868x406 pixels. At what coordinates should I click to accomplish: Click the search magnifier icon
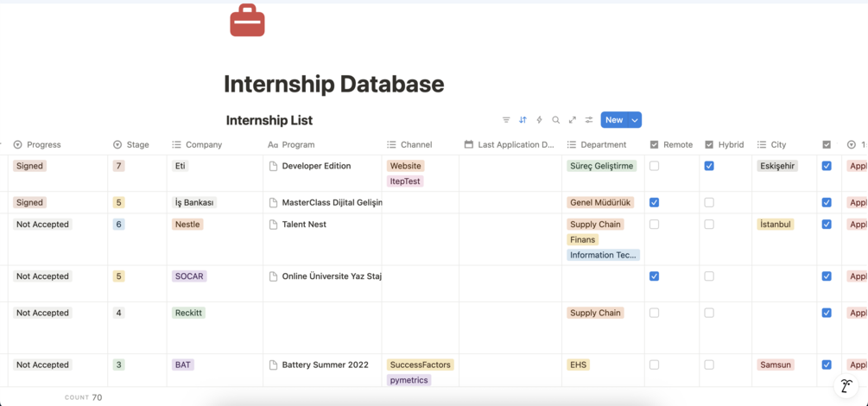pos(555,120)
